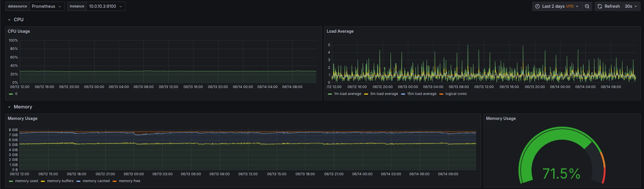Open the refresh interval 30s dropdown

pyautogui.click(x=631, y=6)
